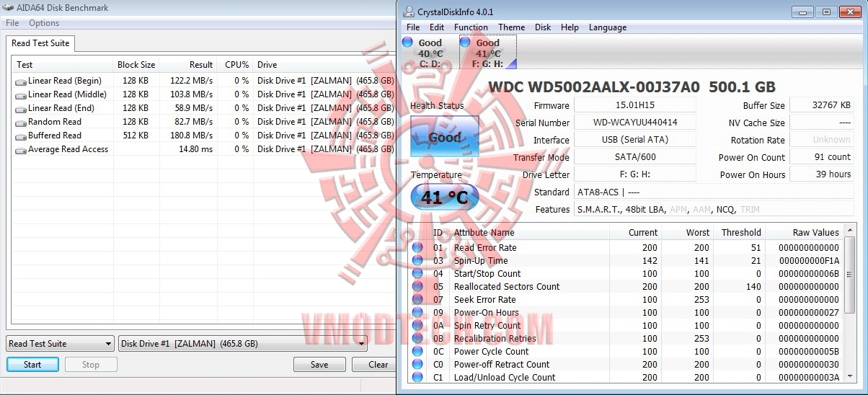
Task: Open the Language menu in CrystalDiskInfo
Action: click(x=608, y=27)
